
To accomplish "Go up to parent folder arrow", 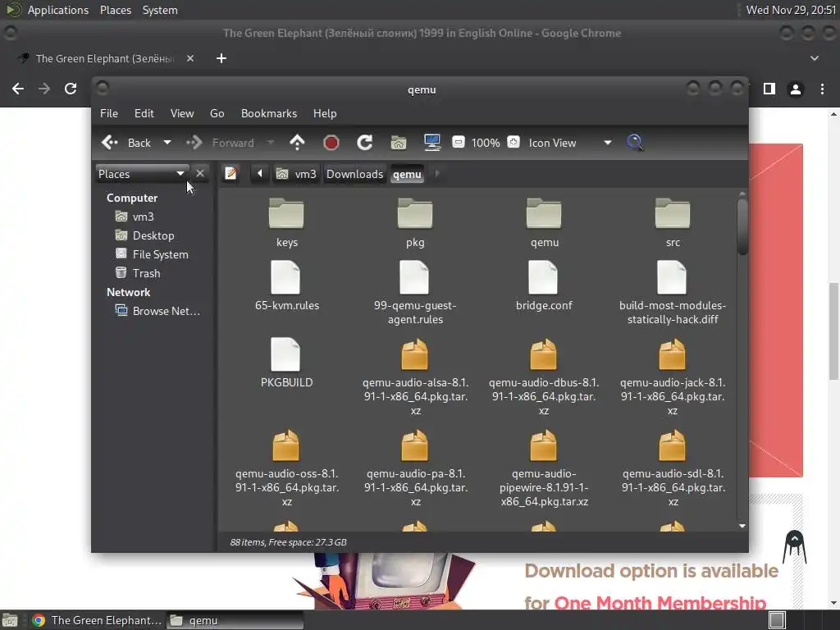I will point(297,143).
